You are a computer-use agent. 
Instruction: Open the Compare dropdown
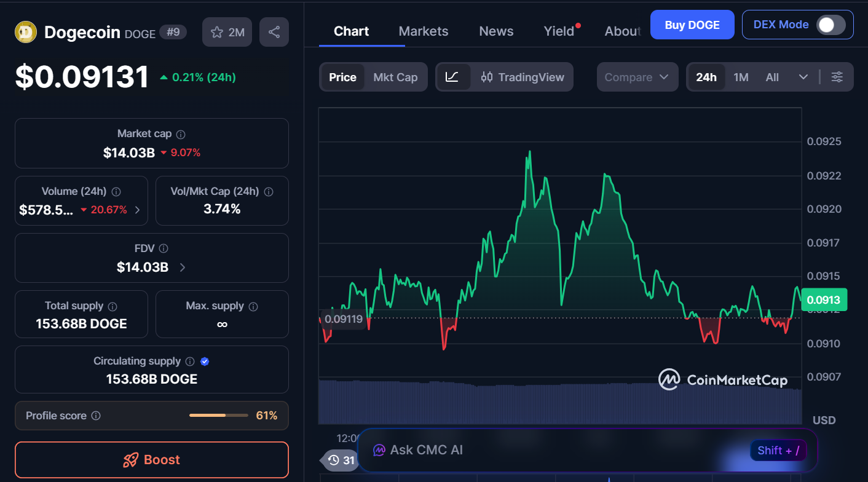[x=637, y=77]
